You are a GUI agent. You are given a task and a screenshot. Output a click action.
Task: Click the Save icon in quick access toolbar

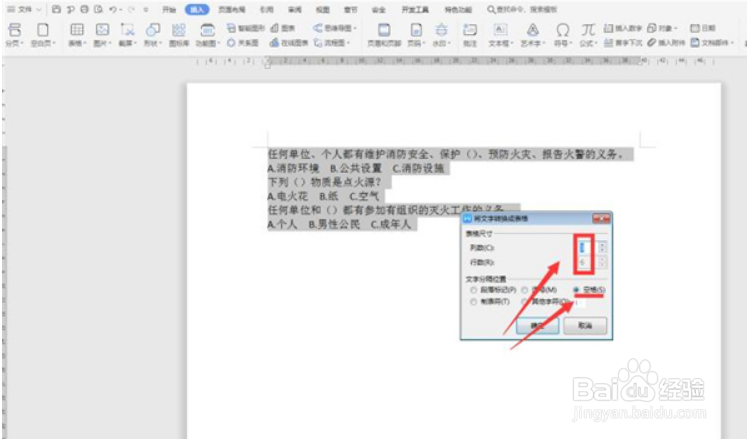point(56,9)
